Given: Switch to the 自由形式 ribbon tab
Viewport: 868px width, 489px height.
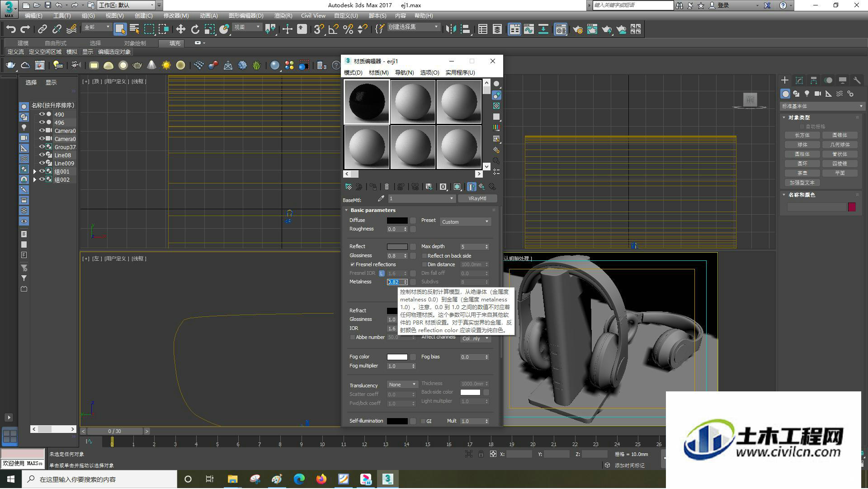Looking at the screenshot, I should [56, 43].
